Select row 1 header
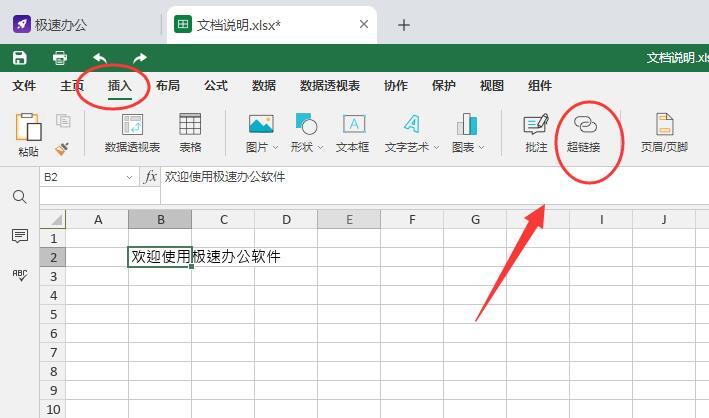This screenshot has width=709, height=418. (53, 238)
